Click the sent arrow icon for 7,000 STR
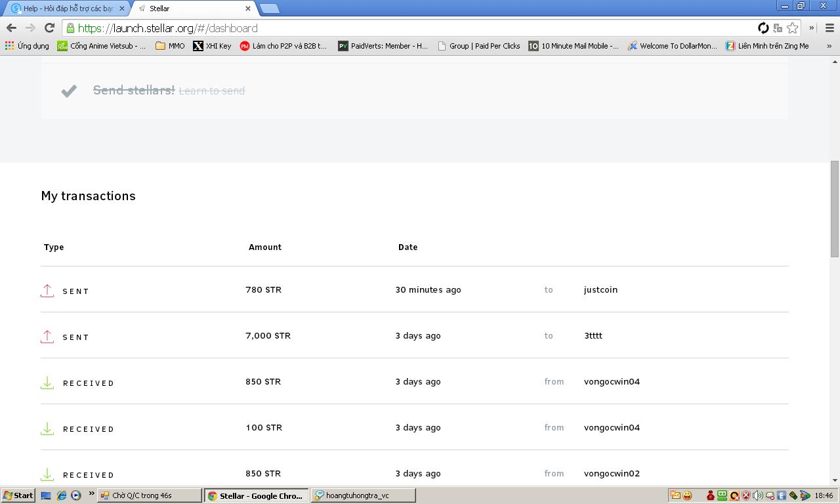Image resolution: width=840 pixels, height=504 pixels. pos(47,337)
